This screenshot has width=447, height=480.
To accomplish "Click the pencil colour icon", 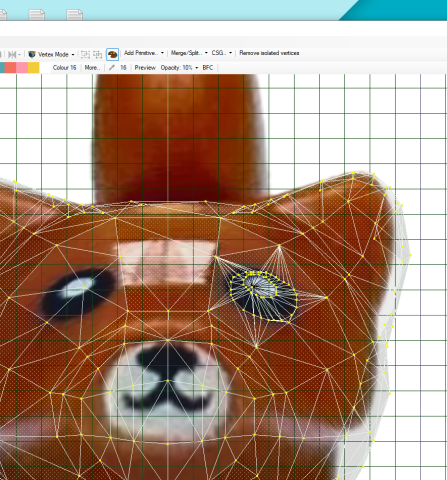I will (112, 68).
